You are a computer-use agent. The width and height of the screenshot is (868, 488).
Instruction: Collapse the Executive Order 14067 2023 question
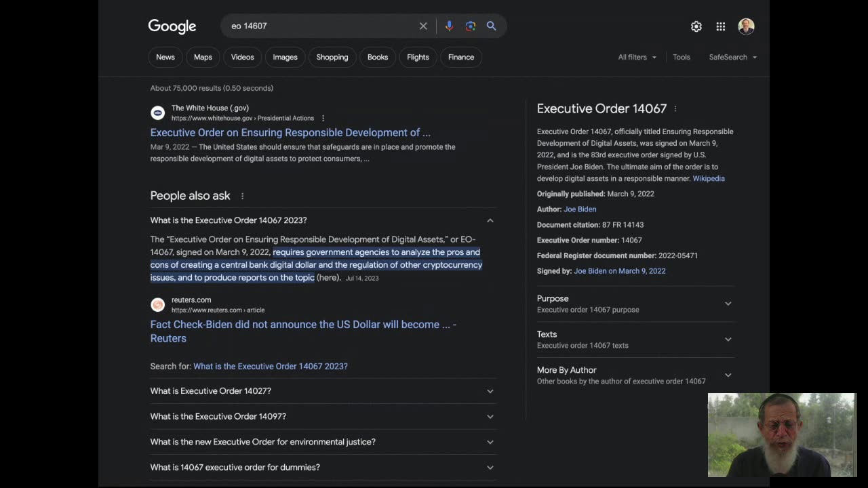(x=323, y=220)
